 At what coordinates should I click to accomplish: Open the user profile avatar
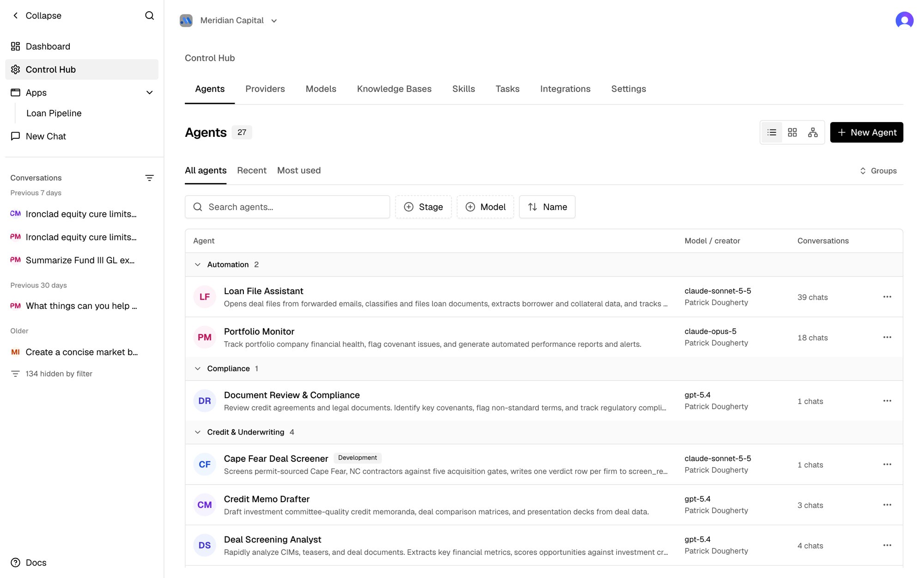pos(904,20)
